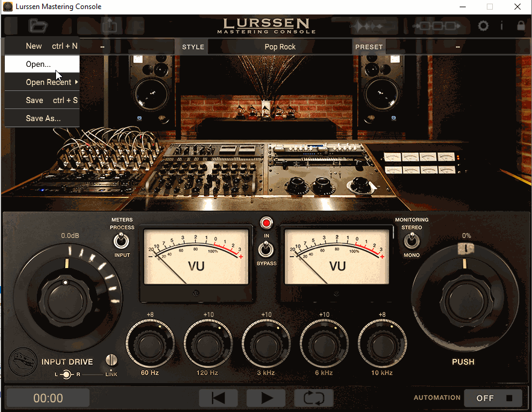Click the right VU meter
This screenshot has width=532, height=412.
coord(337,257)
